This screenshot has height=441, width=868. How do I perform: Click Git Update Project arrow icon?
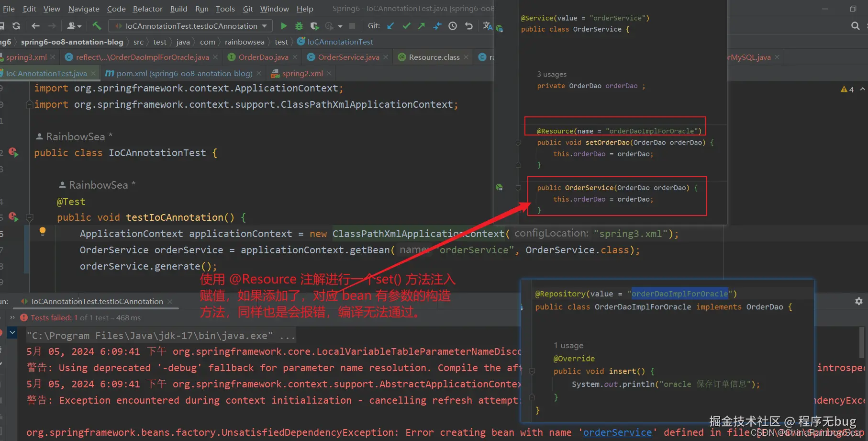click(x=391, y=26)
